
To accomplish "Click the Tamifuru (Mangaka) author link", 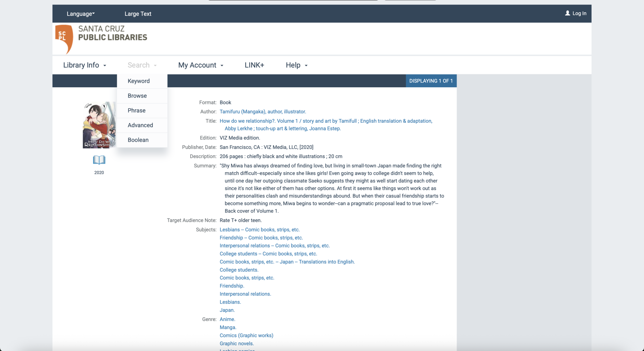I will click(262, 111).
